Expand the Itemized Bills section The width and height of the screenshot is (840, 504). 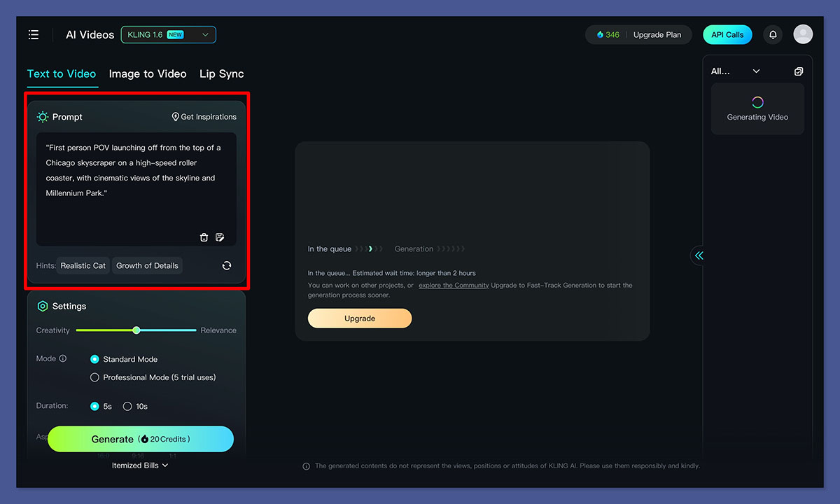(x=140, y=465)
